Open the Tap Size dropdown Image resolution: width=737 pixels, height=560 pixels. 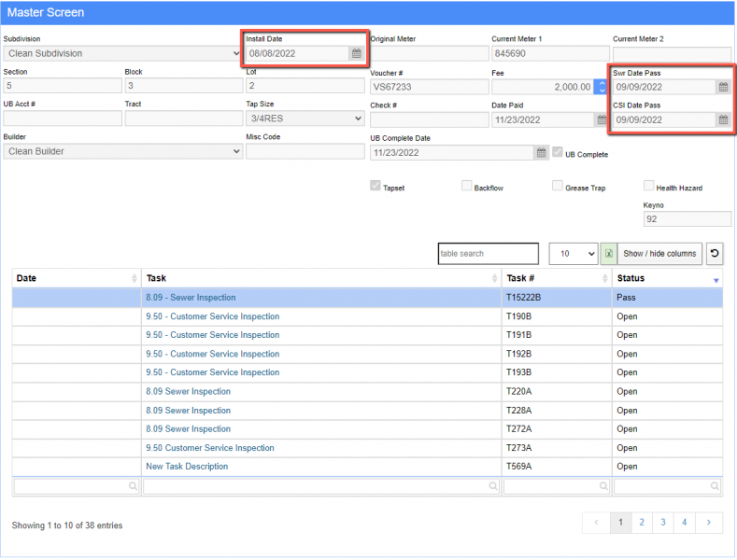305,119
